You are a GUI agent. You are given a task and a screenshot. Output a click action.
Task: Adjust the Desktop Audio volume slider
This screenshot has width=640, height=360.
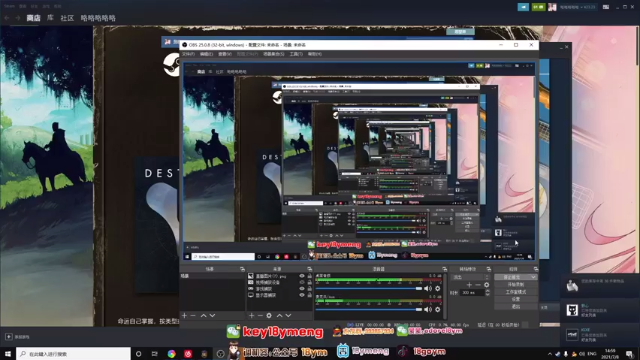coord(369,289)
